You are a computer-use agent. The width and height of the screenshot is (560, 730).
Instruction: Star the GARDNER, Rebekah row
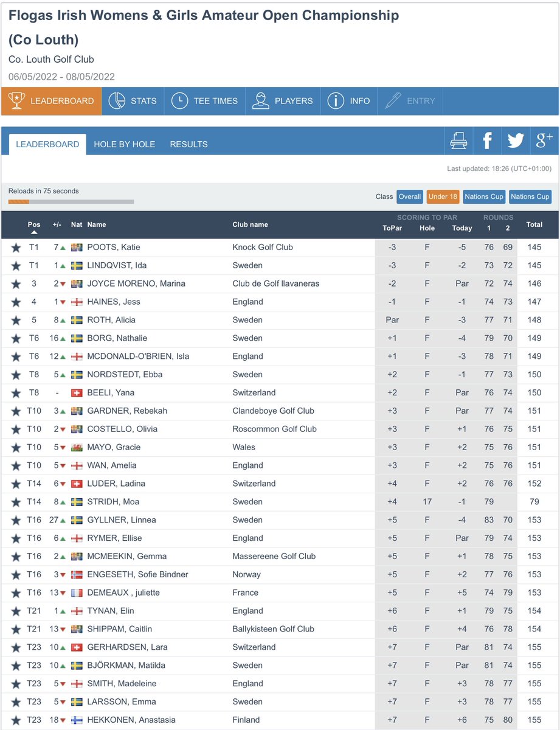[15, 411]
